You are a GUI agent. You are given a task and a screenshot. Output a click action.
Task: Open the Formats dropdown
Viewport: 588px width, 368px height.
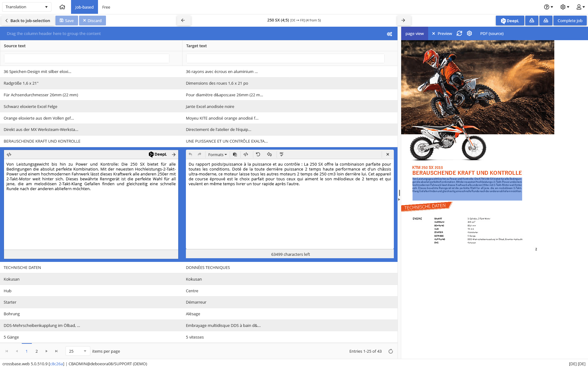217,155
